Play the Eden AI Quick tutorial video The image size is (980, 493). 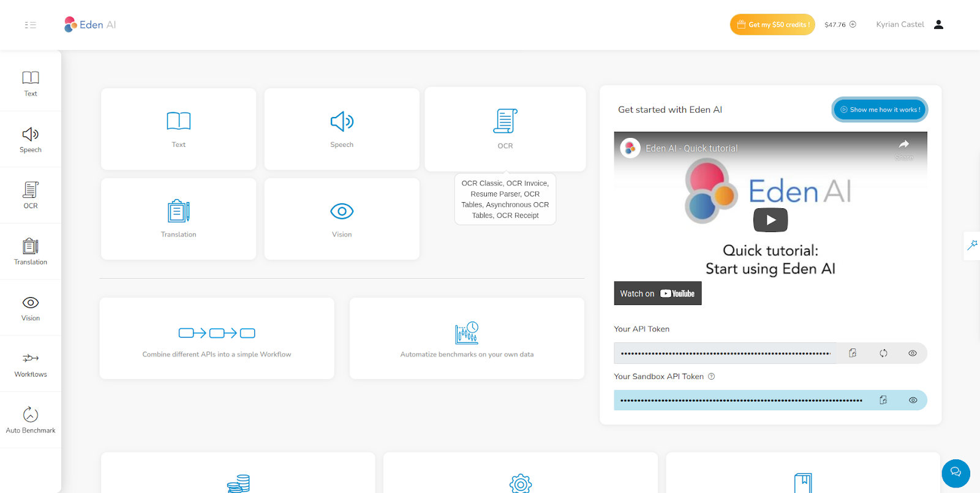[771, 220]
